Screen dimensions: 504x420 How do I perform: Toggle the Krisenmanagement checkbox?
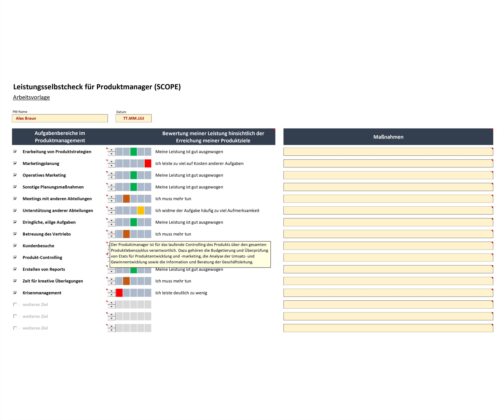(15, 293)
